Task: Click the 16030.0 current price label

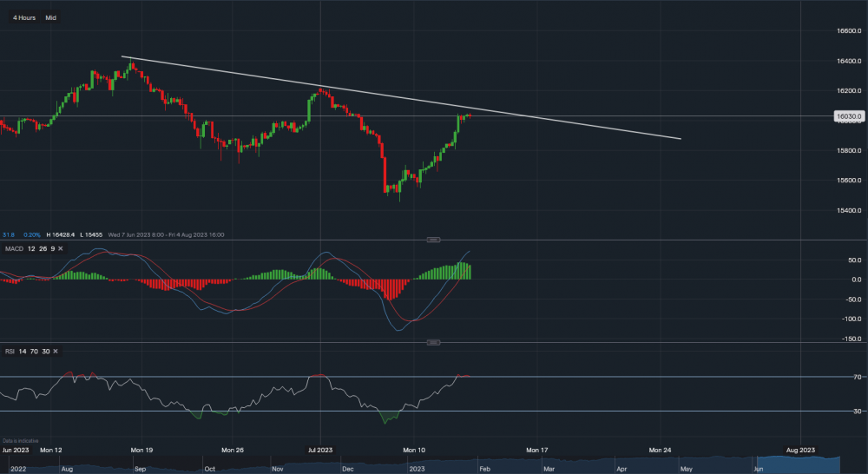Action: tap(846, 115)
